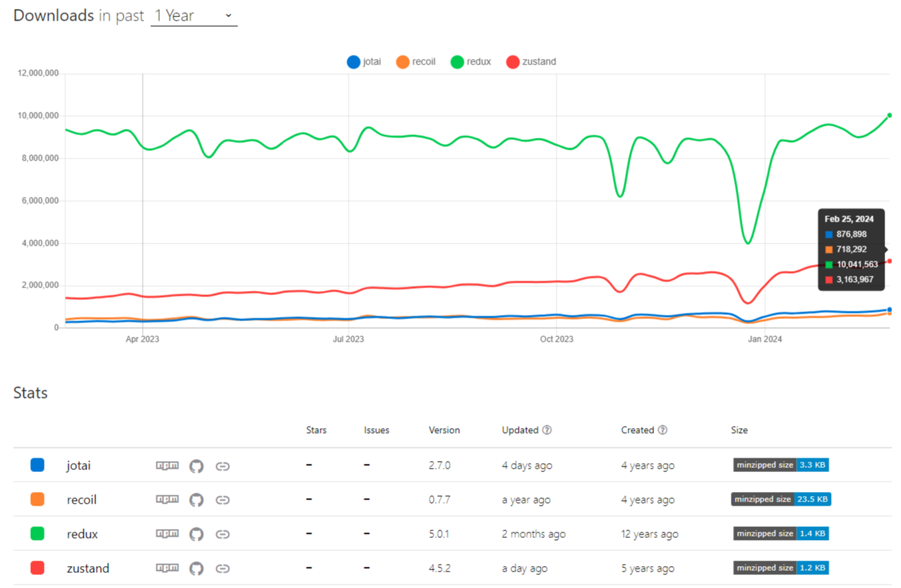The height and width of the screenshot is (588, 901).
Task: Click the Version column header
Action: (444, 430)
